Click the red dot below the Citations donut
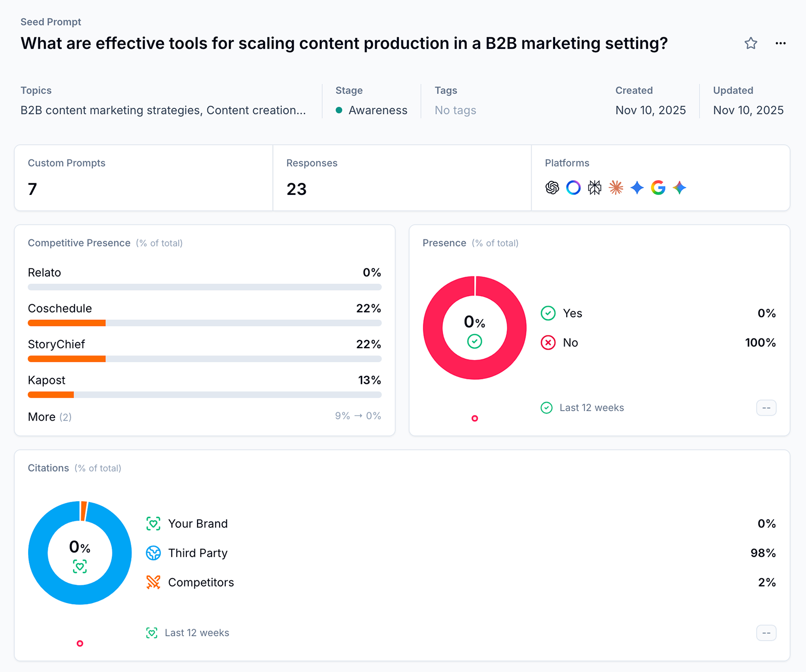Viewport: 806px width, 672px height. [x=80, y=643]
